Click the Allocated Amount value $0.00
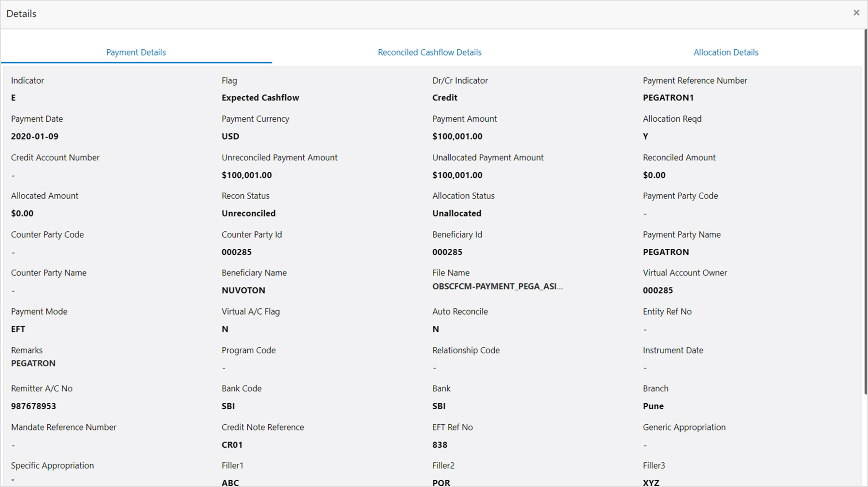The image size is (868, 487). coord(22,213)
